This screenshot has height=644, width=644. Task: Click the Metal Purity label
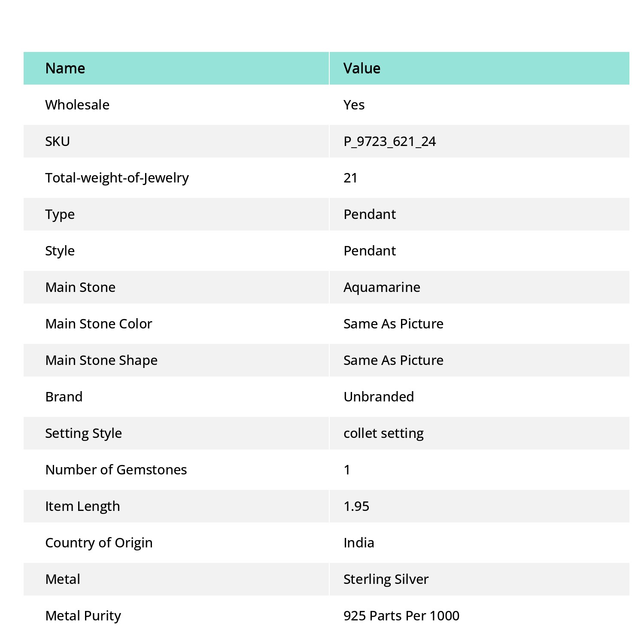(x=83, y=616)
